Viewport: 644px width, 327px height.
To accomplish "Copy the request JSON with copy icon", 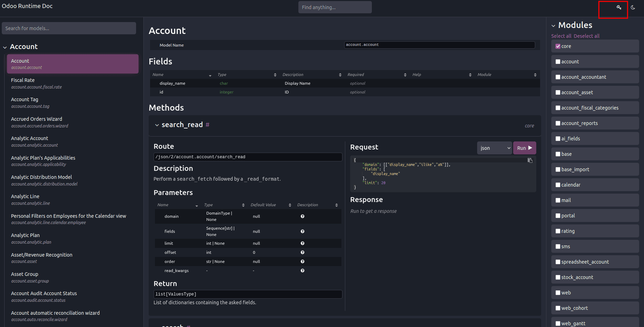I will (x=530, y=160).
